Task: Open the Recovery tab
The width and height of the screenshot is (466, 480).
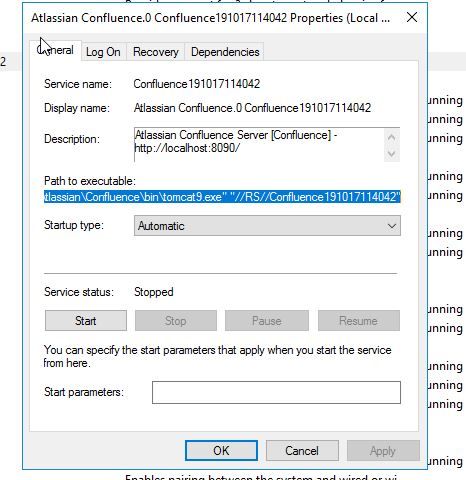Action: [x=156, y=52]
